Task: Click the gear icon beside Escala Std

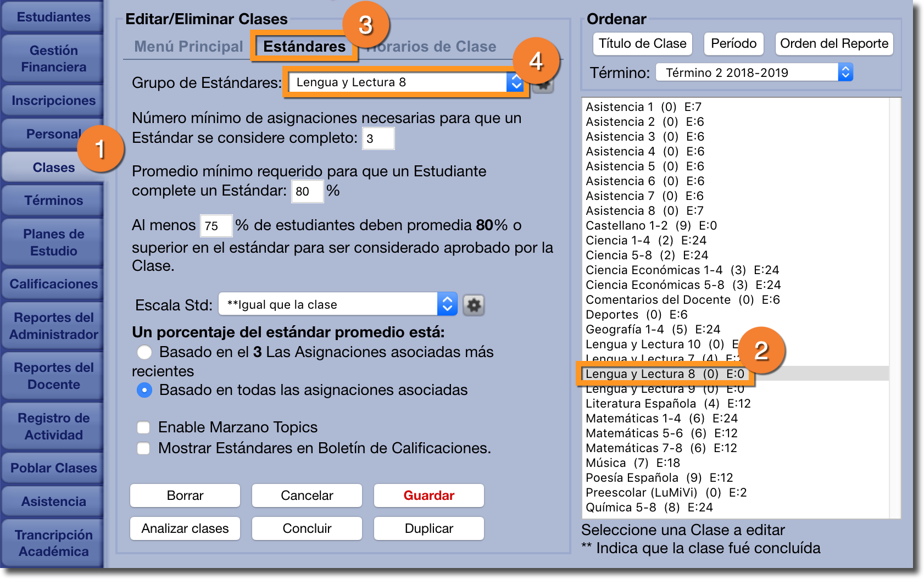Action: tap(474, 305)
